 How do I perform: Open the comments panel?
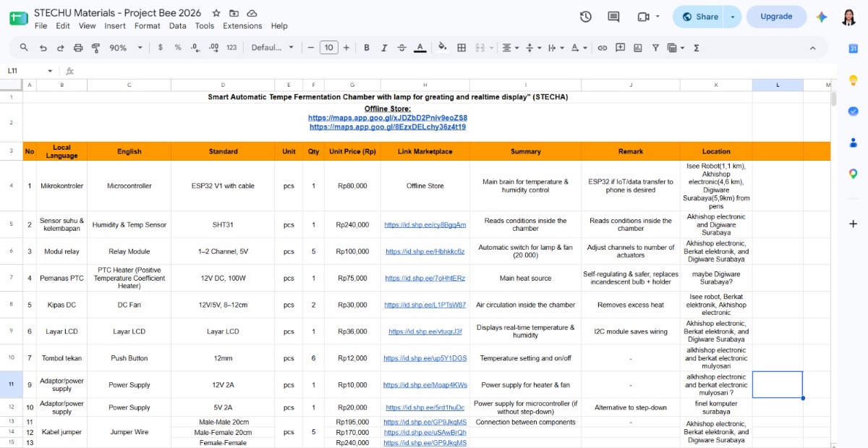[x=613, y=17]
